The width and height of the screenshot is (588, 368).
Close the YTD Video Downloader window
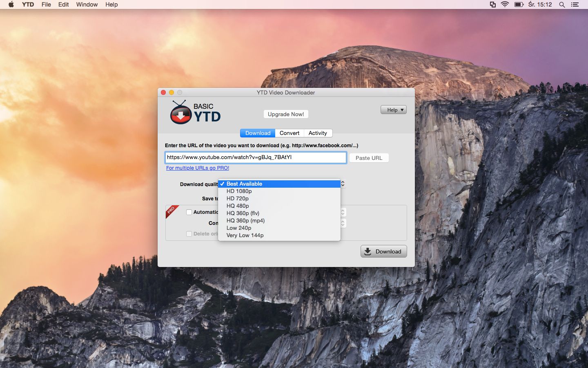tap(163, 92)
